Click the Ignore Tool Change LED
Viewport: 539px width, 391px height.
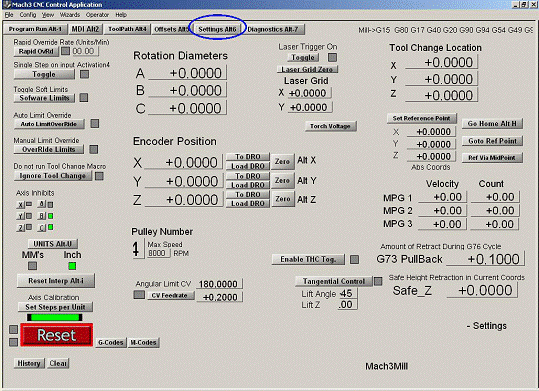pos(99,176)
